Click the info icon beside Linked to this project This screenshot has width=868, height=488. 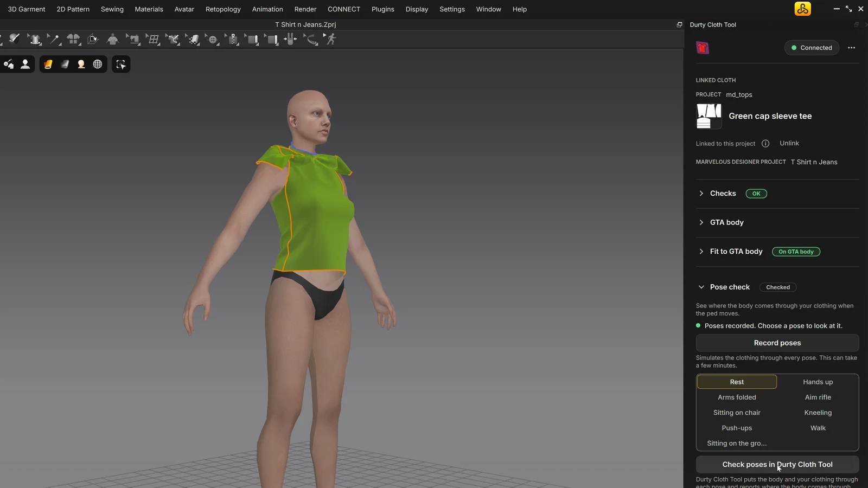(765, 143)
